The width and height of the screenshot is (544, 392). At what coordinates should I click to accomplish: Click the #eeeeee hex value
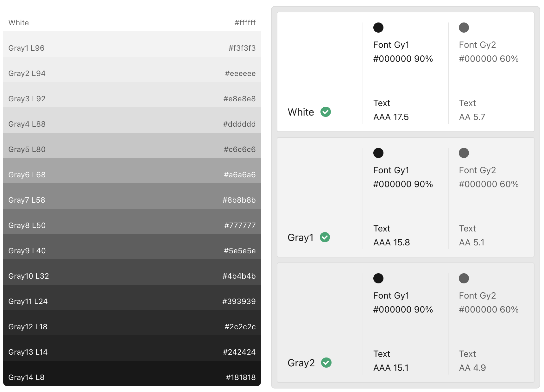pyautogui.click(x=240, y=73)
